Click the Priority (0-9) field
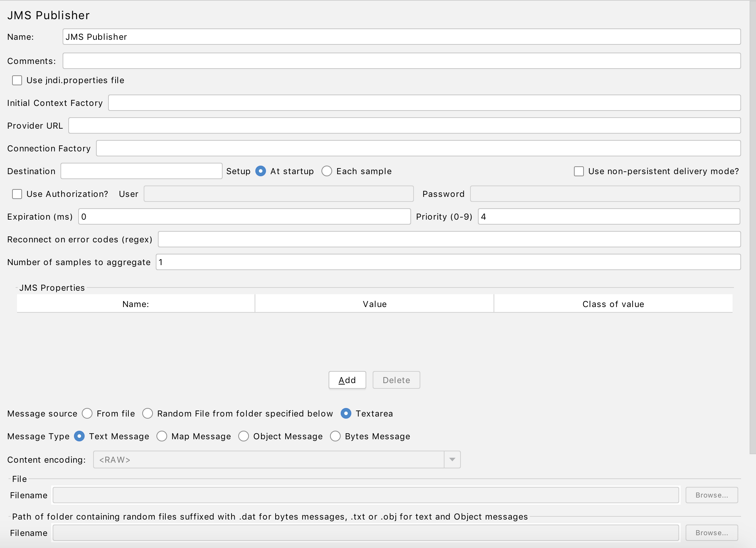756x548 pixels. (x=608, y=217)
